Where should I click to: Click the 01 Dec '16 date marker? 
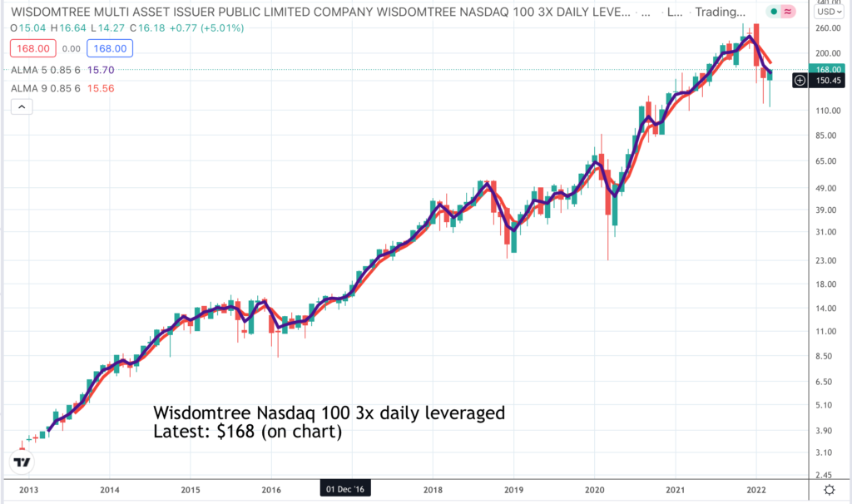(345, 489)
